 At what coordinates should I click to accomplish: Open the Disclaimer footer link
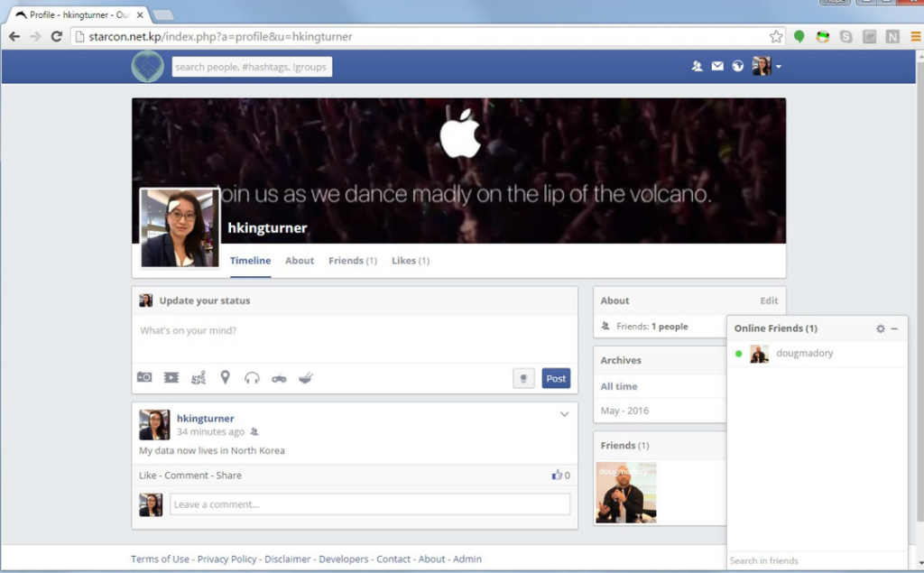(288, 559)
